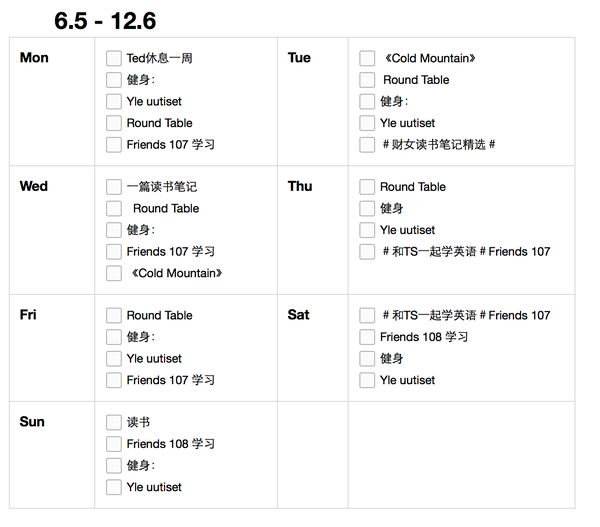Check Monday's Friends 107 学习 box
The height and width of the screenshot is (527, 600).
[114, 145]
